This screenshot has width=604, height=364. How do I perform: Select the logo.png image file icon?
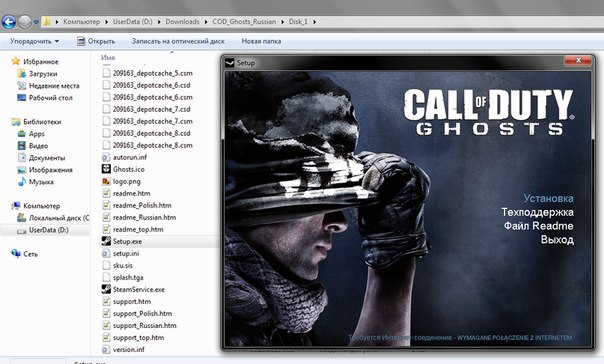click(106, 181)
